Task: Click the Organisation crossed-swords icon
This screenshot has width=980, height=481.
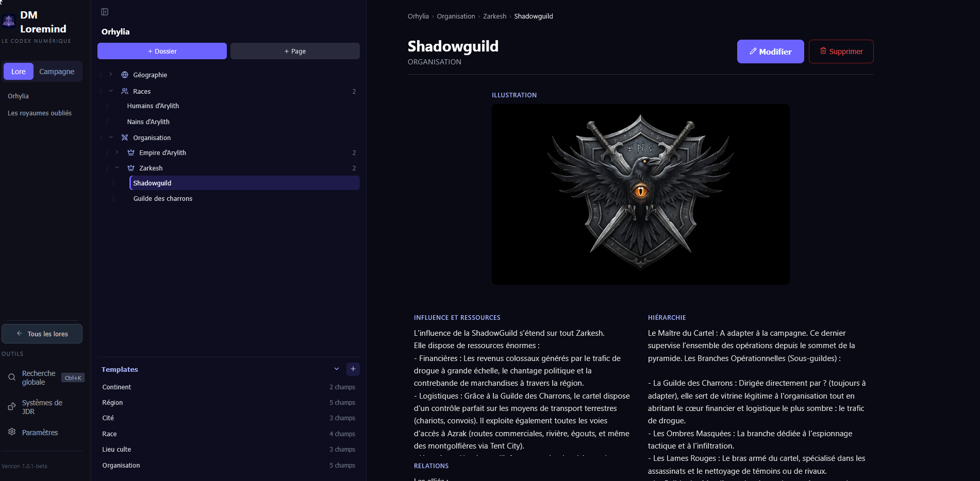Action: tap(125, 138)
